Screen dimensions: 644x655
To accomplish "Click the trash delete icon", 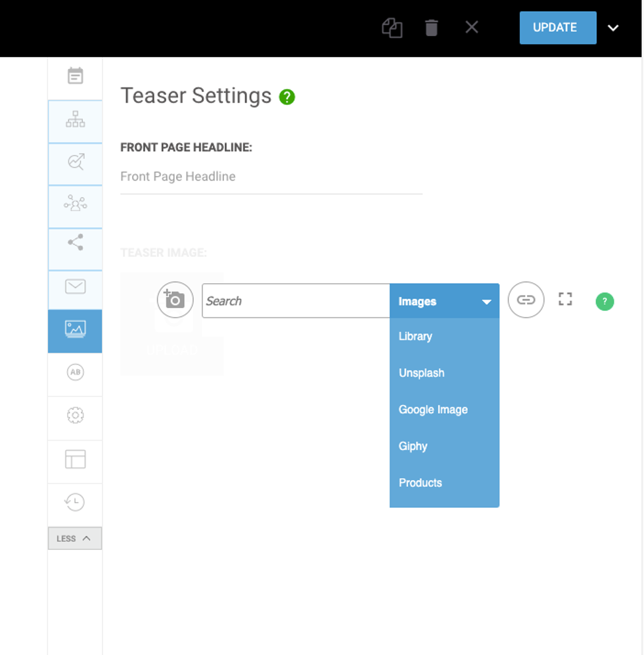I will pyautogui.click(x=431, y=28).
